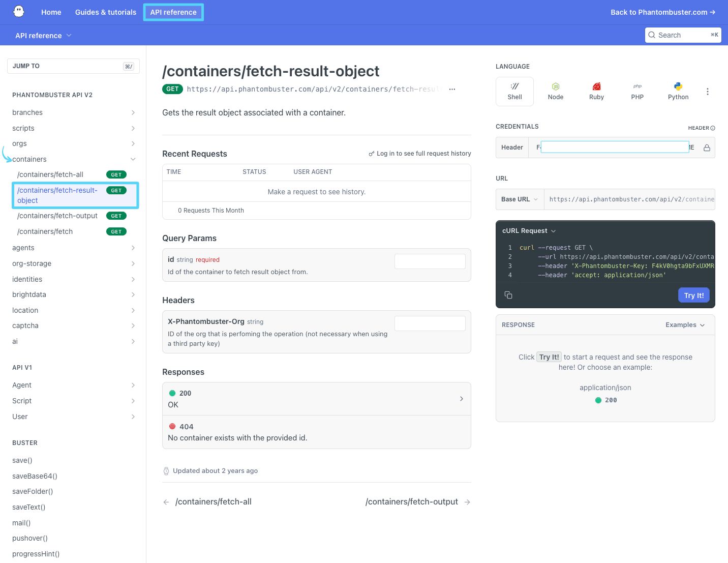Click the Phantombuster ghost logo
728x563 pixels.
click(19, 12)
